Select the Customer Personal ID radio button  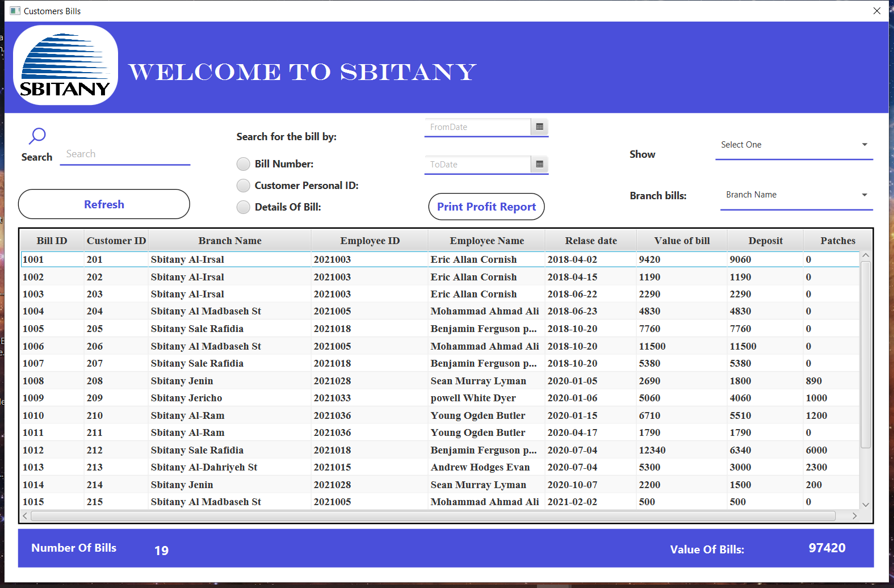point(243,186)
